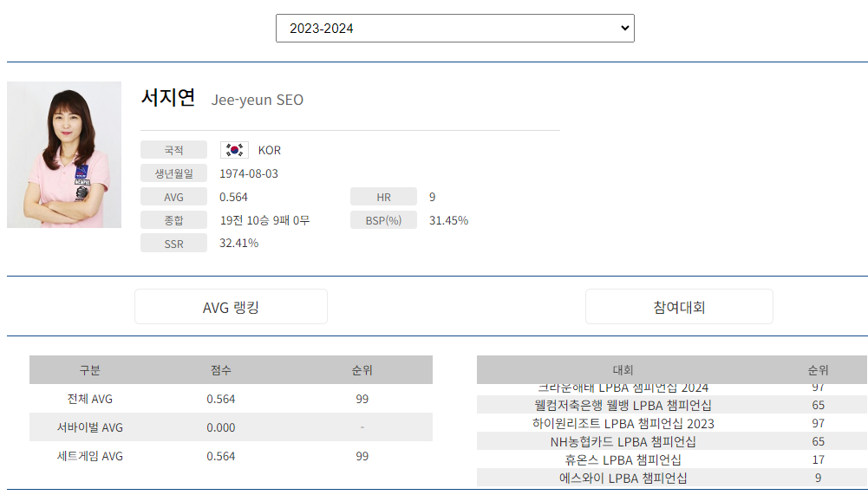Click the 웰컴저축은행 웰뱅 LPBA 챔피언십 row
868x495 pixels.
[671, 405]
